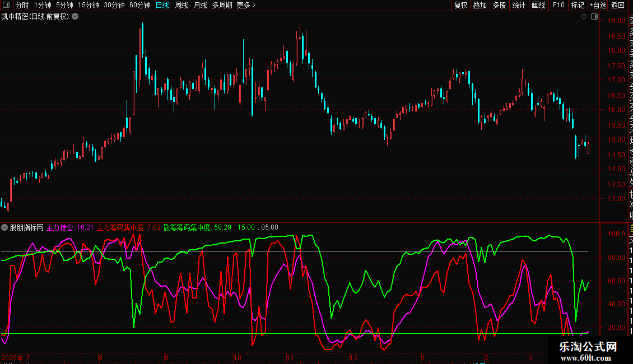633x364 pixels.
Task: Click the 凯中精密(日线.前复权) chart title
Action: (35, 17)
